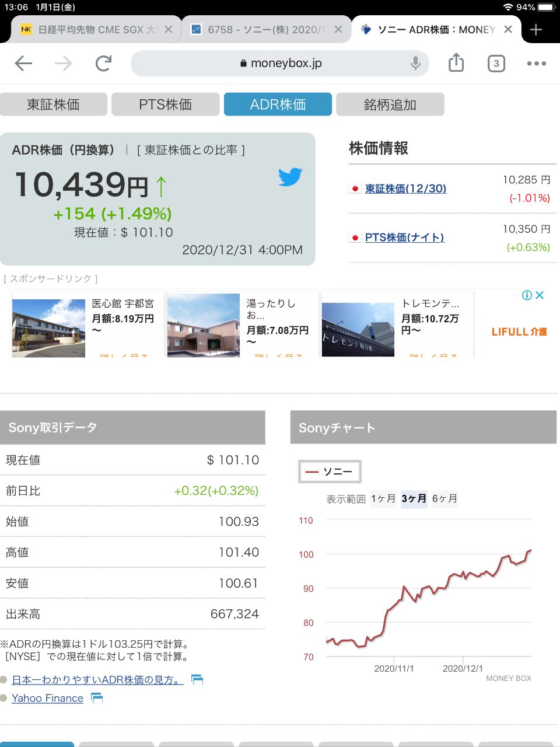Viewport: 560px width, 747px height.
Task: Tap the Japan flag beside 東証株価(12/30)
Action: point(355,189)
